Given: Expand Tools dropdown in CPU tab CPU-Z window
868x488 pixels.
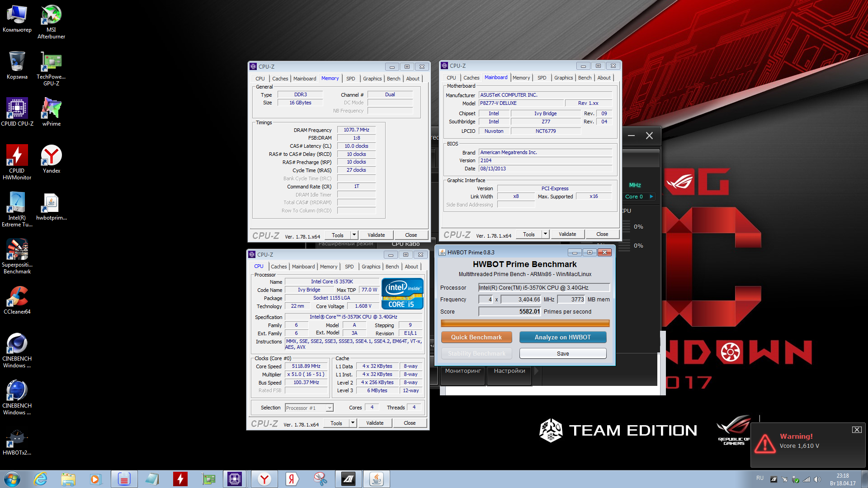Looking at the screenshot, I should coord(353,423).
